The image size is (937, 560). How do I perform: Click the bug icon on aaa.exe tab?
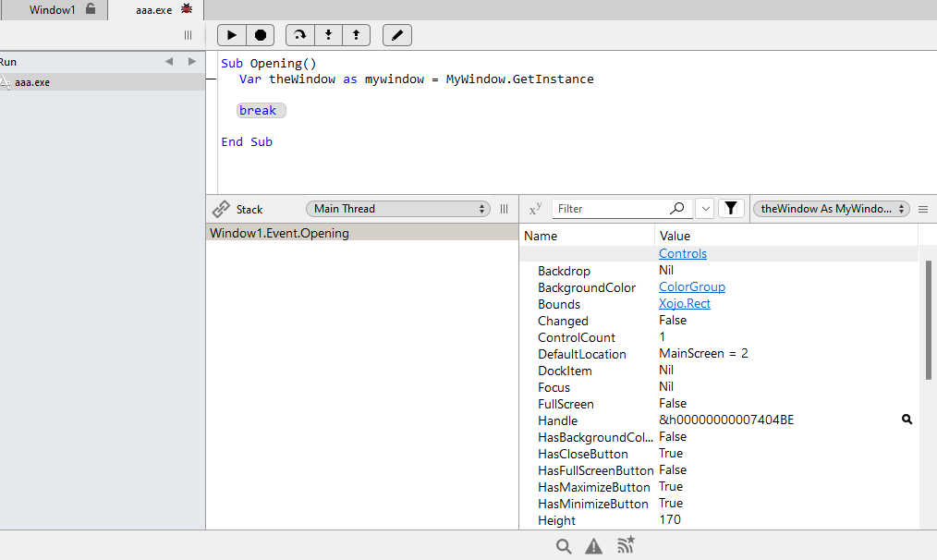[x=187, y=8]
